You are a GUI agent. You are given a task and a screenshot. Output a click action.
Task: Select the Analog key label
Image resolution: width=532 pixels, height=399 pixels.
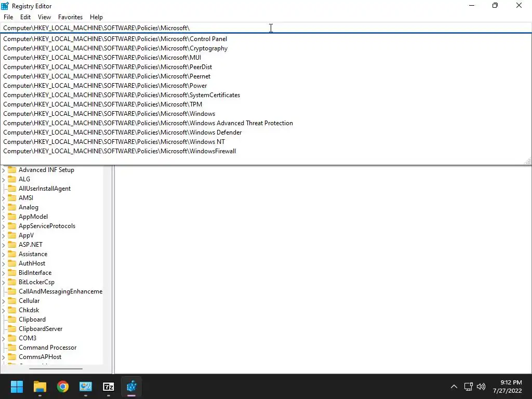(29, 207)
